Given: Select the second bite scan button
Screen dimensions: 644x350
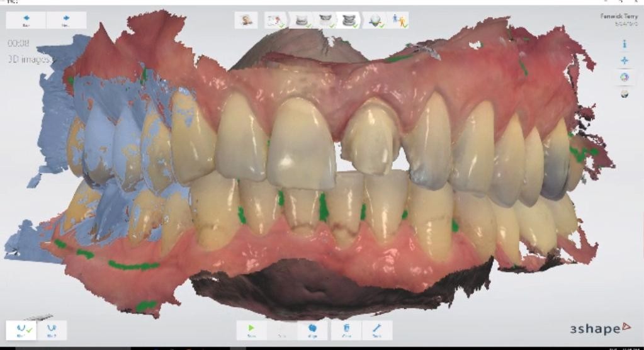Looking at the screenshot, I should coord(52,330).
